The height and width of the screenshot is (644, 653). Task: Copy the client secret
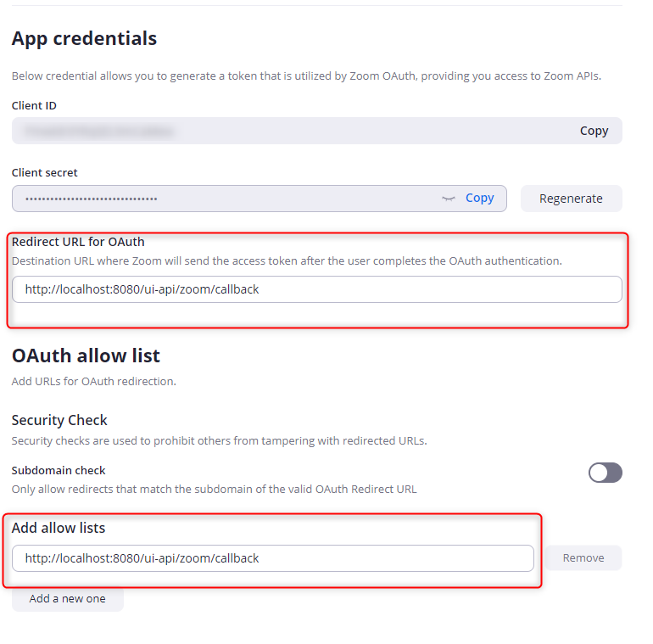[x=479, y=198]
